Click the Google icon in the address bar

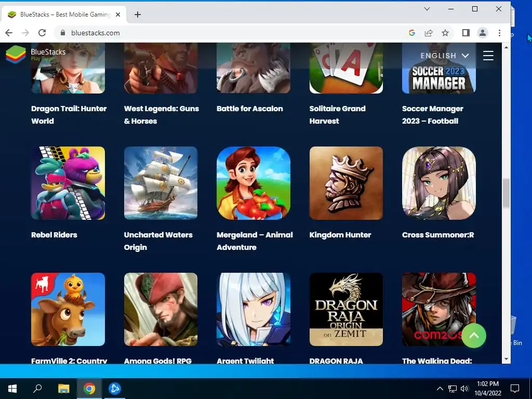pyautogui.click(x=412, y=33)
